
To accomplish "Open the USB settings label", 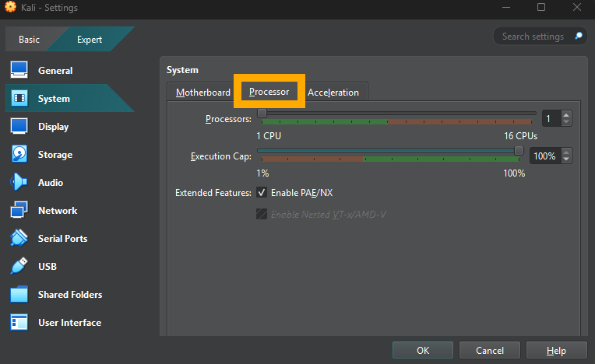I will (x=48, y=267).
